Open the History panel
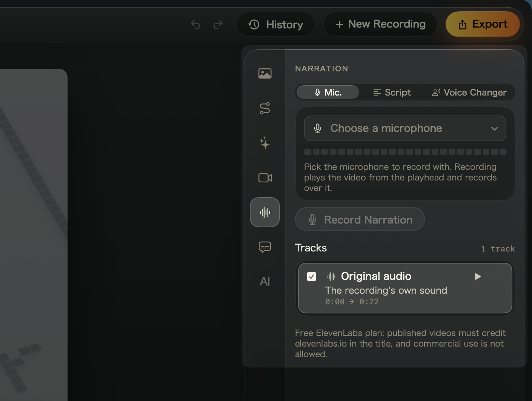This screenshot has height=401, width=532. 276,25
